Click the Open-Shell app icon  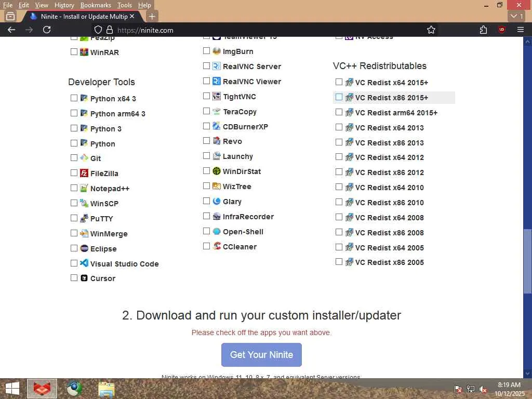[217, 231]
